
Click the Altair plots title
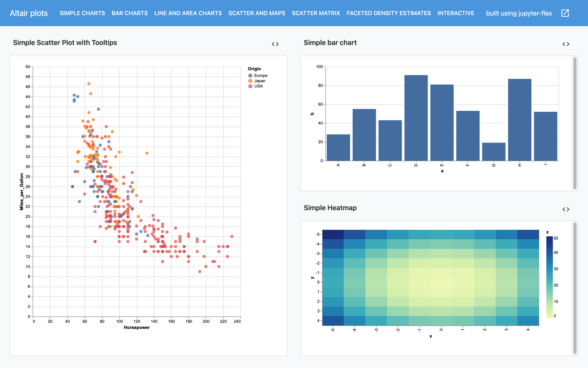[29, 13]
